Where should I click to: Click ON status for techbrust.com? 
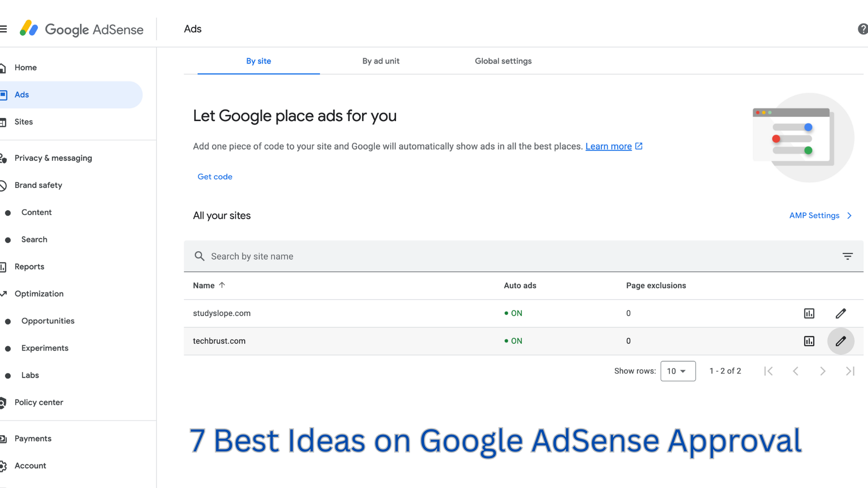(x=513, y=341)
